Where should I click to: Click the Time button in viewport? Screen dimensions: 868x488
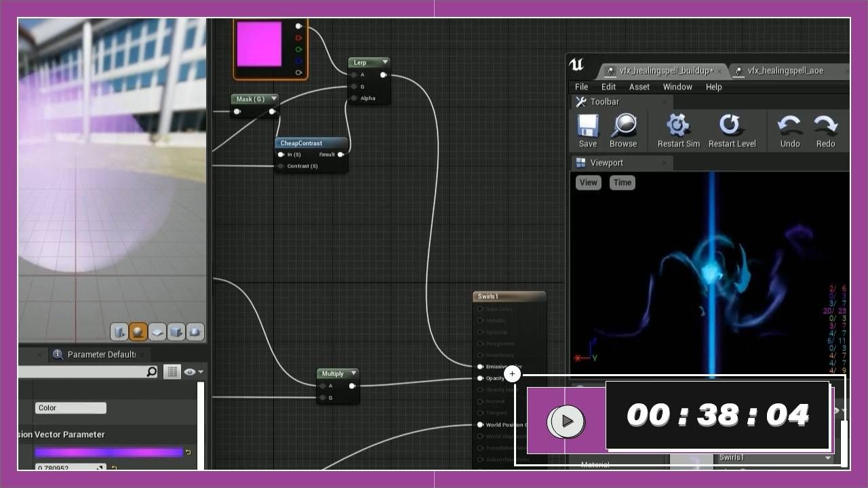click(x=622, y=182)
